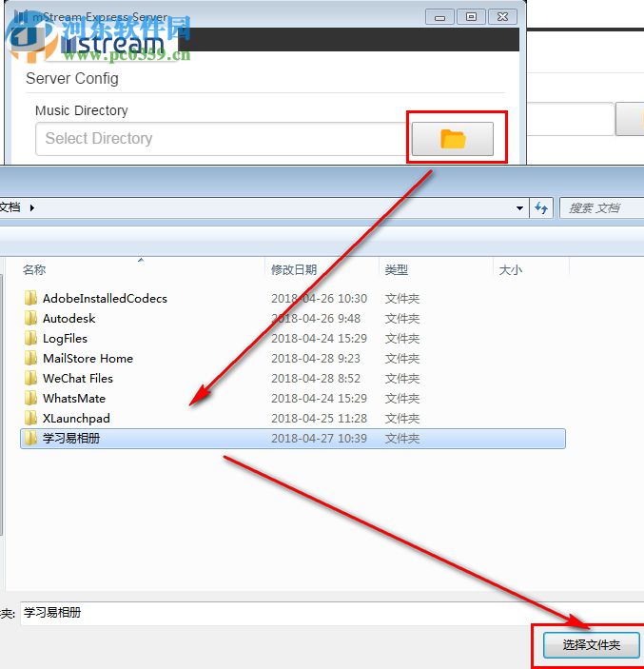The width and height of the screenshot is (644, 669).
Task: Click the left pane vertical scrollbar
Action: coord(2,405)
